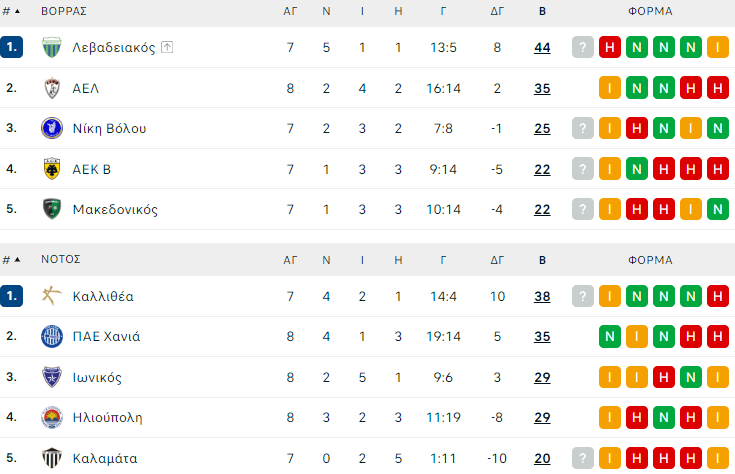
Task: Click the ΑΕΚ Β team crest
Action: 52,169
